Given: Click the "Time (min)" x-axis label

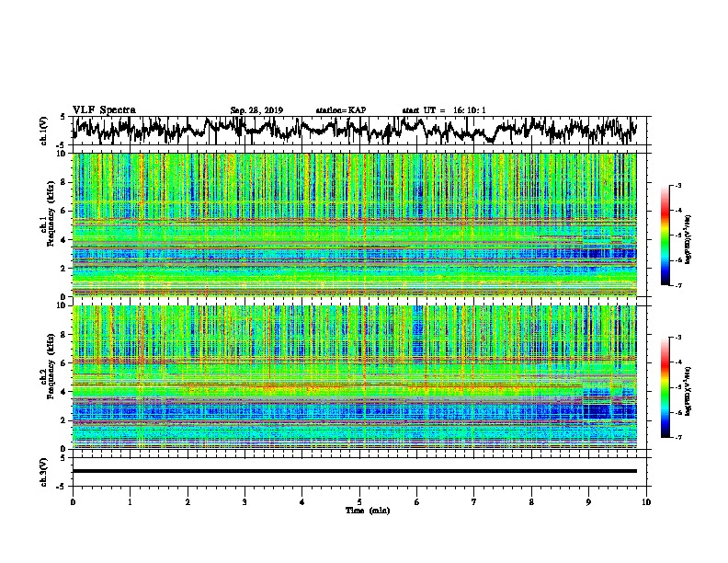Looking at the screenshot, I should [368, 511].
